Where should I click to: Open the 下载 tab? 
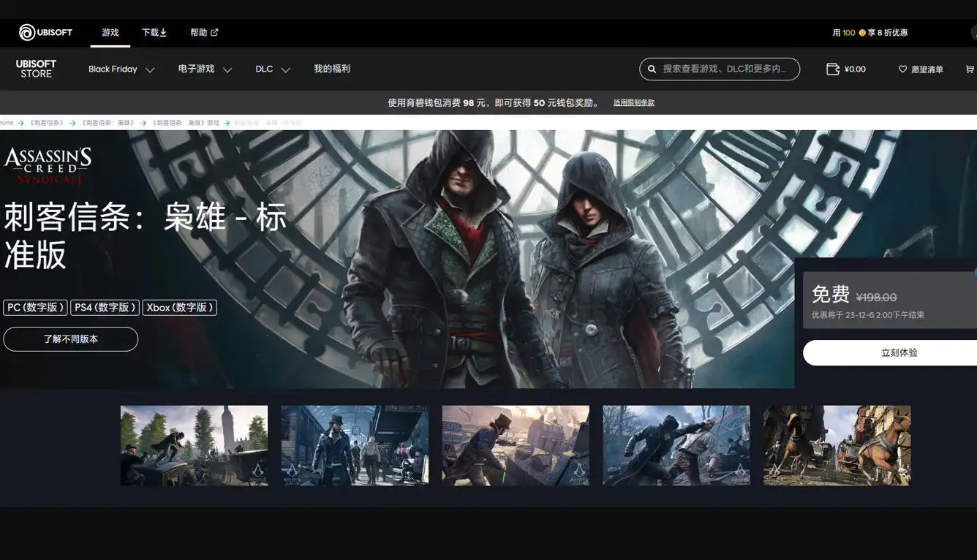click(x=154, y=32)
